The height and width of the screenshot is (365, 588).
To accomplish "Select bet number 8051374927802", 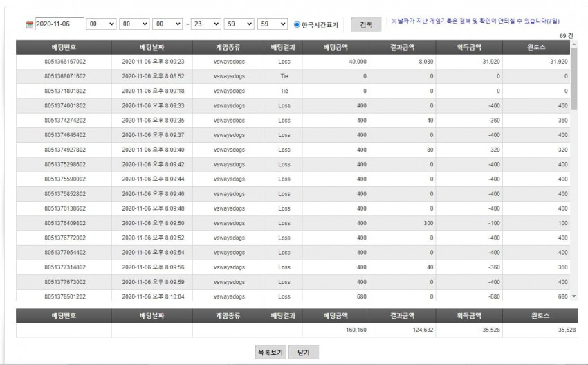I will (x=65, y=150).
